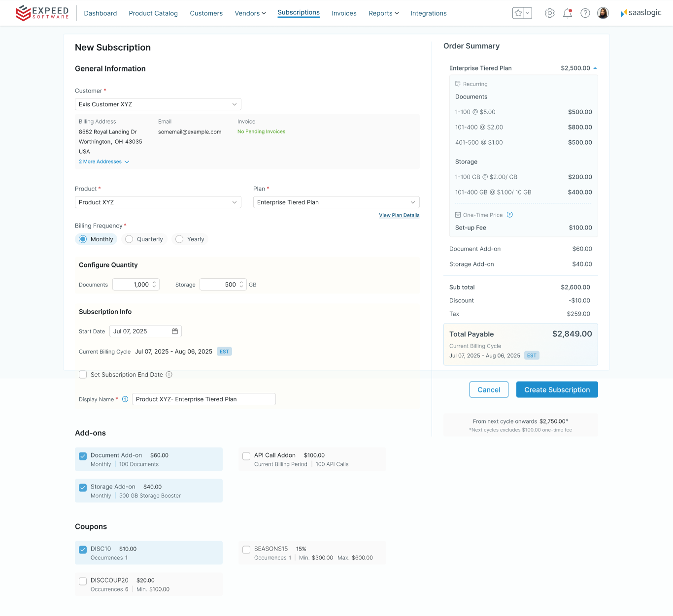Open the Product Catalog tab
673x616 pixels.
(x=153, y=13)
